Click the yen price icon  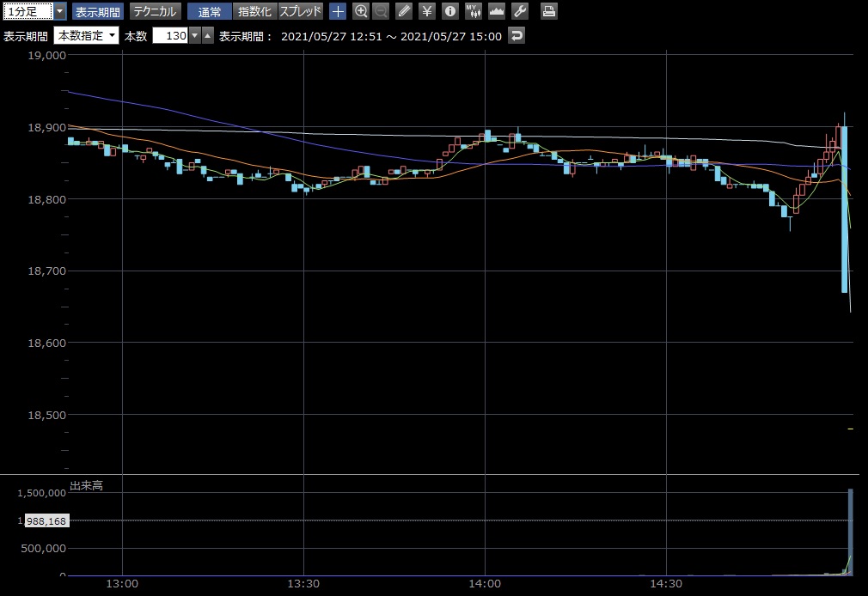point(426,11)
